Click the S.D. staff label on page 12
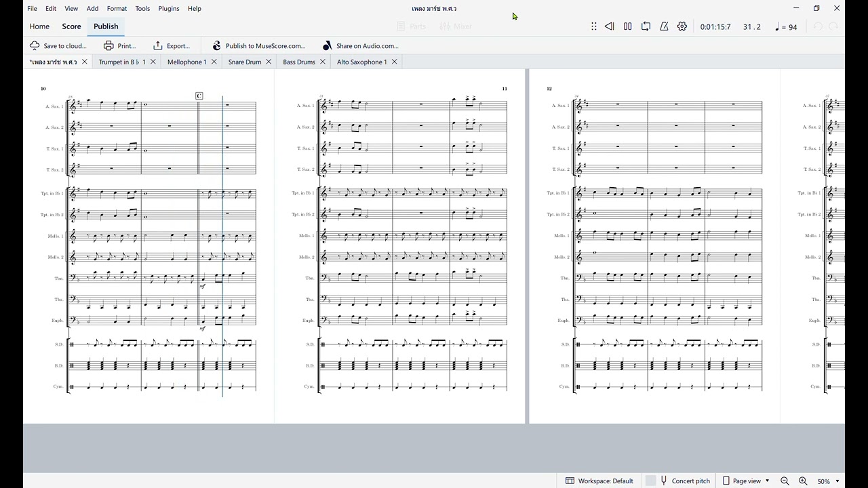Viewport: 868px width, 488px height. pyautogui.click(x=565, y=344)
